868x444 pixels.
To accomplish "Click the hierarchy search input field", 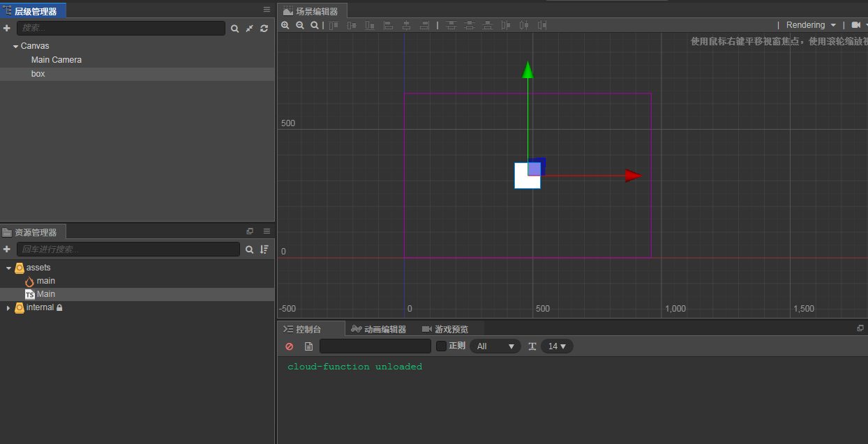I will [x=121, y=29].
